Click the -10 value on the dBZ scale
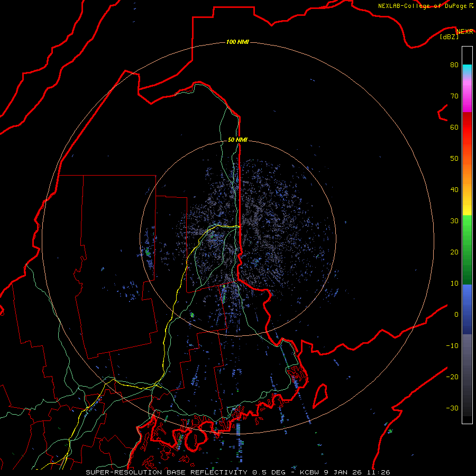The image size is (476, 476). coord(452,346)
